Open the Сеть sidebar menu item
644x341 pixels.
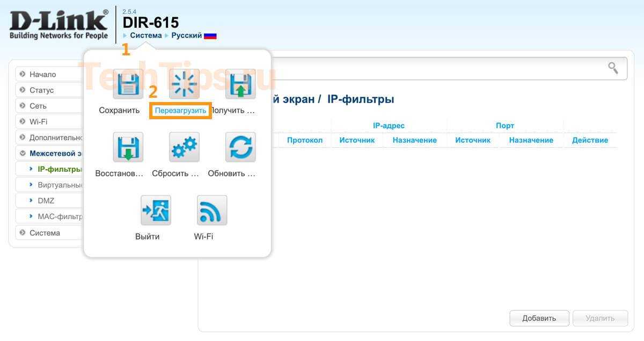coord(38,106)
